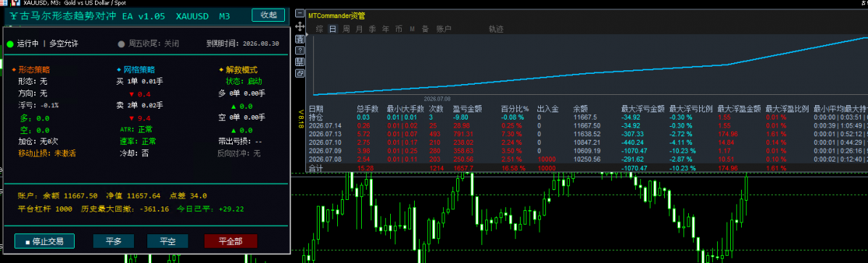
Task: Click the green 运行中 status indicator
Action: (x=10, y=43)
